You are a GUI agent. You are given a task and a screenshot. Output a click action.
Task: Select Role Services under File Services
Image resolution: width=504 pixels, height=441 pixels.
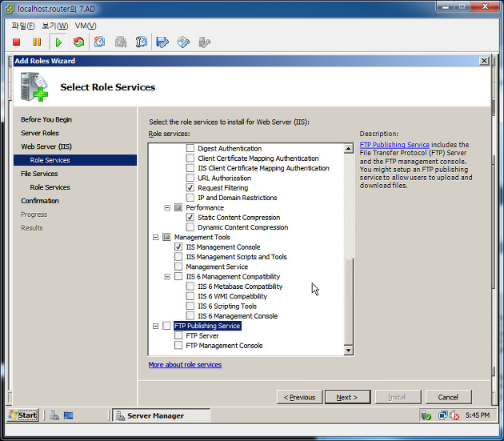50,187
